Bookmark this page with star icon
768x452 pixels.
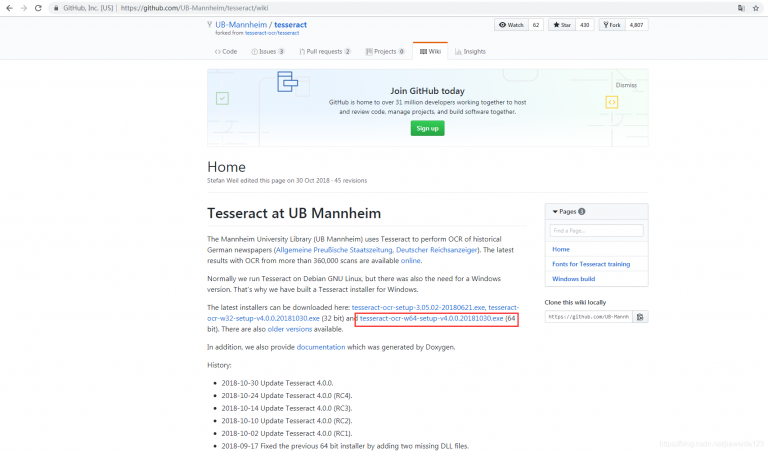click(756, 7)
